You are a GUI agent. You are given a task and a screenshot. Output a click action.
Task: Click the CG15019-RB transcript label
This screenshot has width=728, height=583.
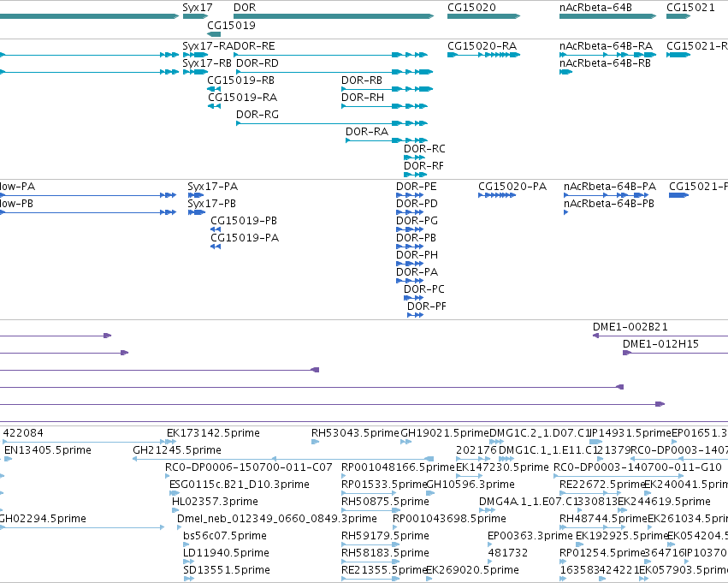pyautogui.click(x=240, y=80)
